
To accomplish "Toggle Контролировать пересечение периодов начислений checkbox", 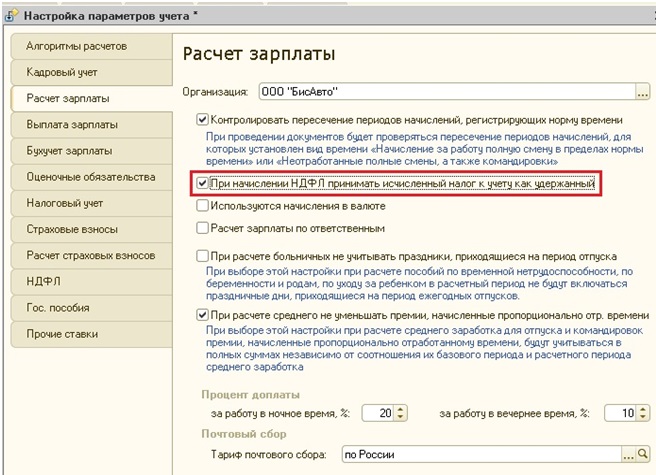I will click(x=202, y=120).
